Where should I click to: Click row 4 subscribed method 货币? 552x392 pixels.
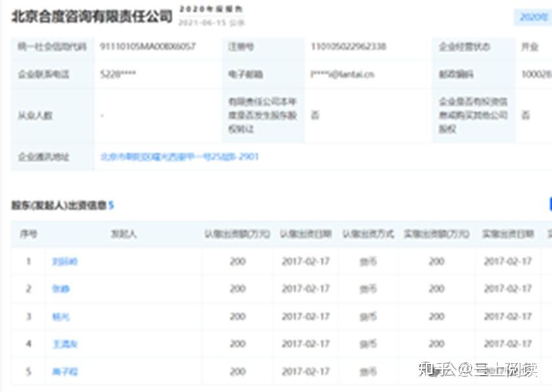[368, 344]
